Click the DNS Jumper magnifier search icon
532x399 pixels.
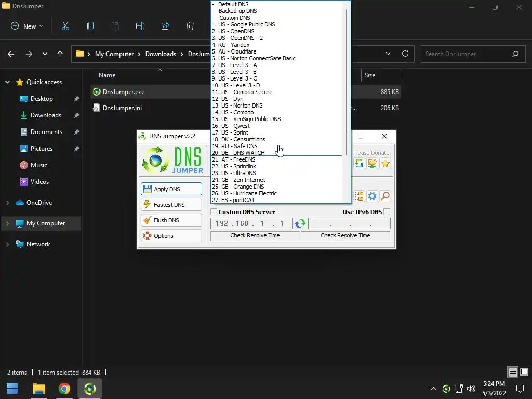[x=385, y=196]
